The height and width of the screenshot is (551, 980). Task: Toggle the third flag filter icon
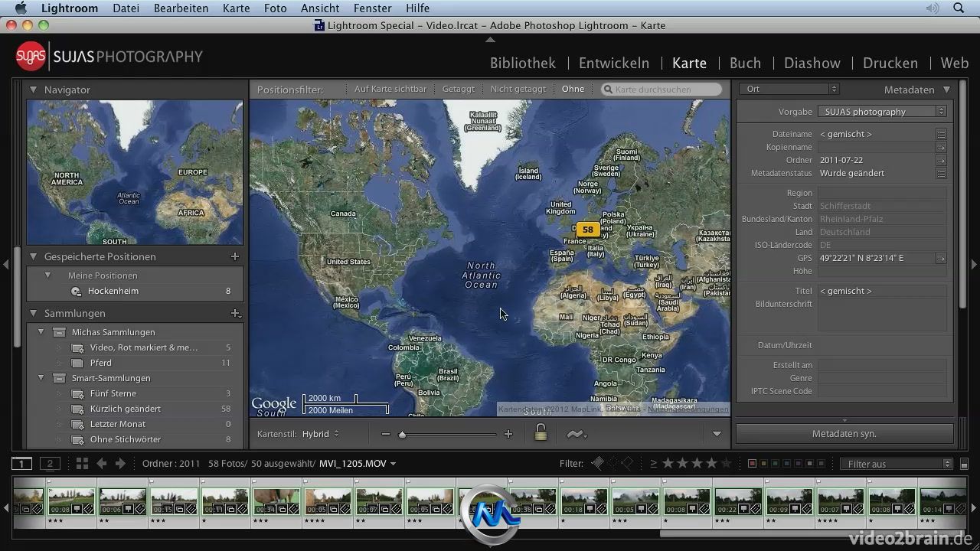tap(627, 463)
